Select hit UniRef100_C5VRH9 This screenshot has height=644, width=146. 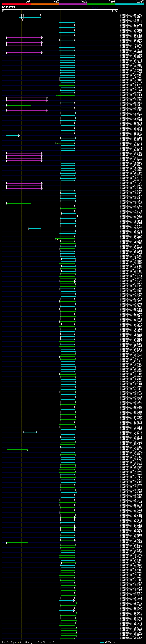(131, 53)
